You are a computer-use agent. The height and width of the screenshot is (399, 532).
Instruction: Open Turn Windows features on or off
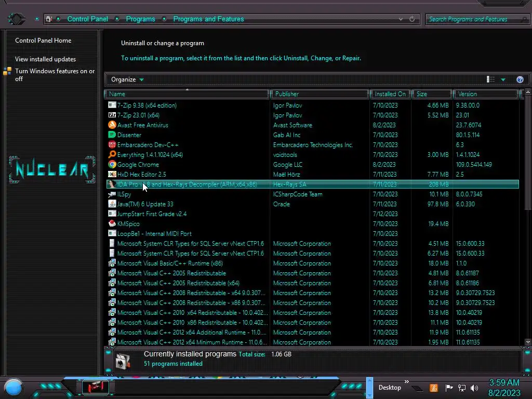(55, 75)
